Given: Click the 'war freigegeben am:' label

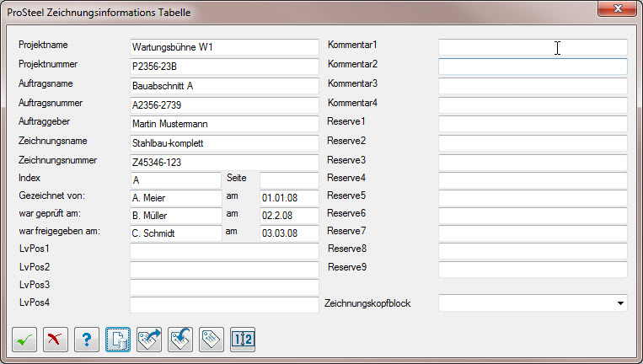Looking at the screenshot, I should (60, 231).
